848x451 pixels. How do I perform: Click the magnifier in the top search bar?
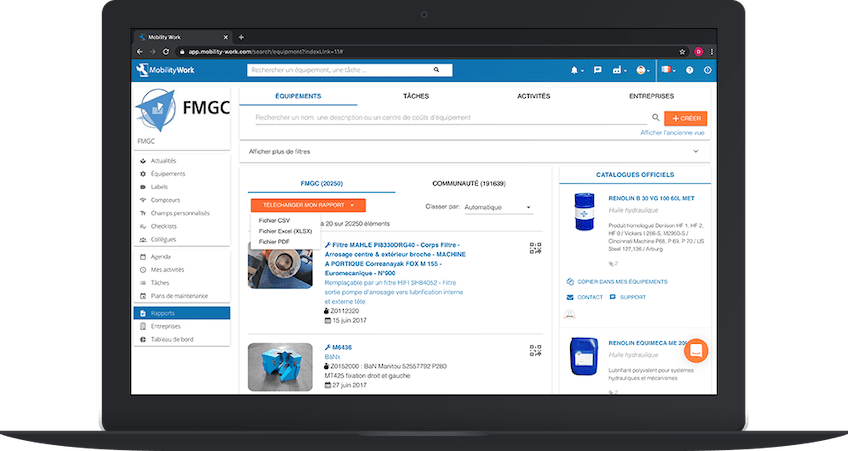tap(436, 70)
